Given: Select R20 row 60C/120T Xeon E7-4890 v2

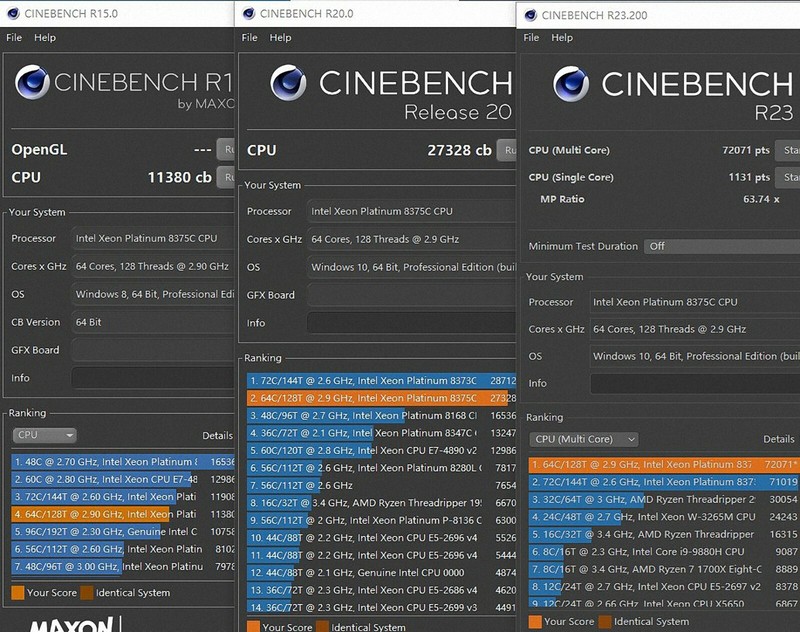Looking at the screenshot, I should click(x=382, y=450).
